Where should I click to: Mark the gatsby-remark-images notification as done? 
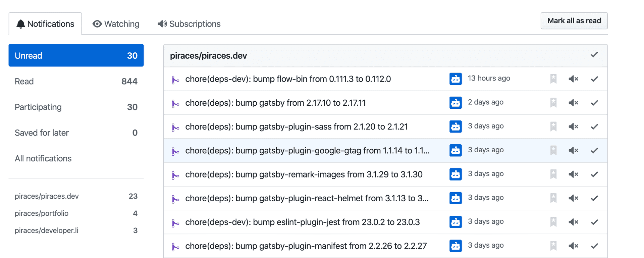[x=594, y=174]
